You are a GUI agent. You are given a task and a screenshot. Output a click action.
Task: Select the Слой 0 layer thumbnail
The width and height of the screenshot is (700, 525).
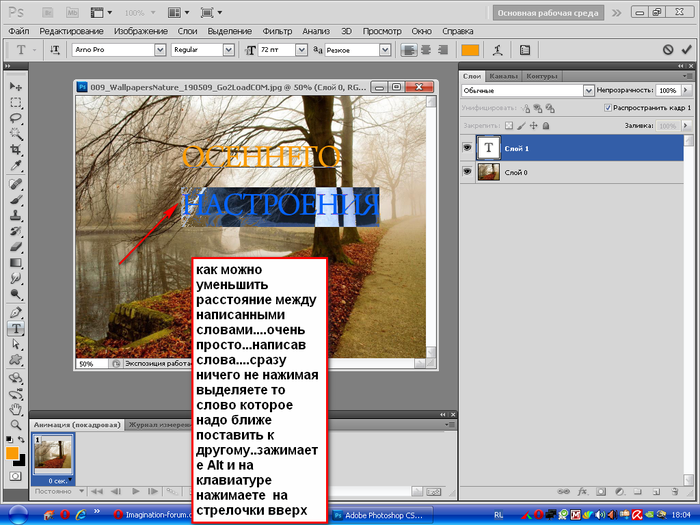point(488,172)
